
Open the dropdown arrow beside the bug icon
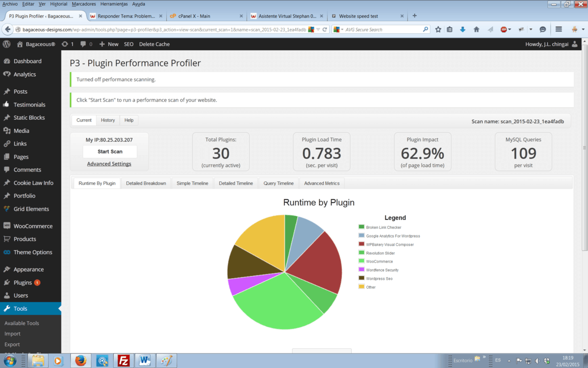coord(531,29)
